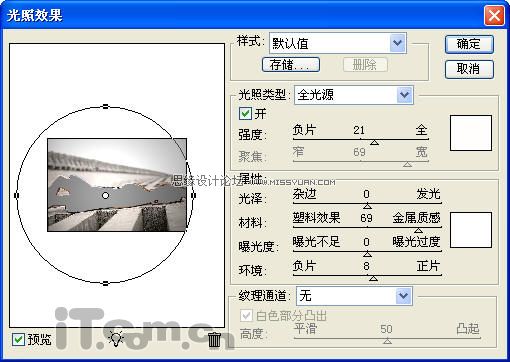This screenshot has width=510, height=362.
Task: Click the 存储 save style button
Action: click(291, 64)
